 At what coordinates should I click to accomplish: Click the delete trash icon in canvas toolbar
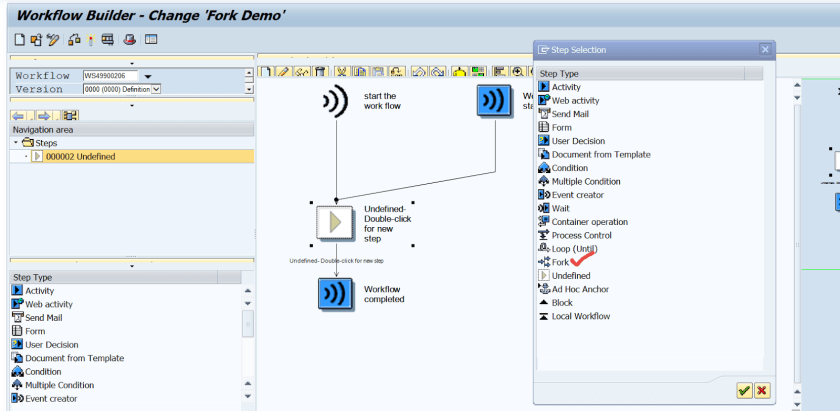tap(318, 72)
